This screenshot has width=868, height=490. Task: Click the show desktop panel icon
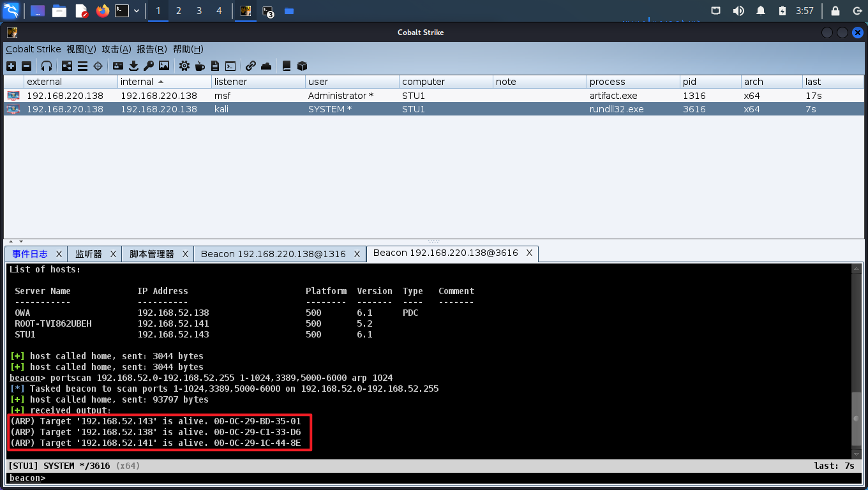pos(38,11)
